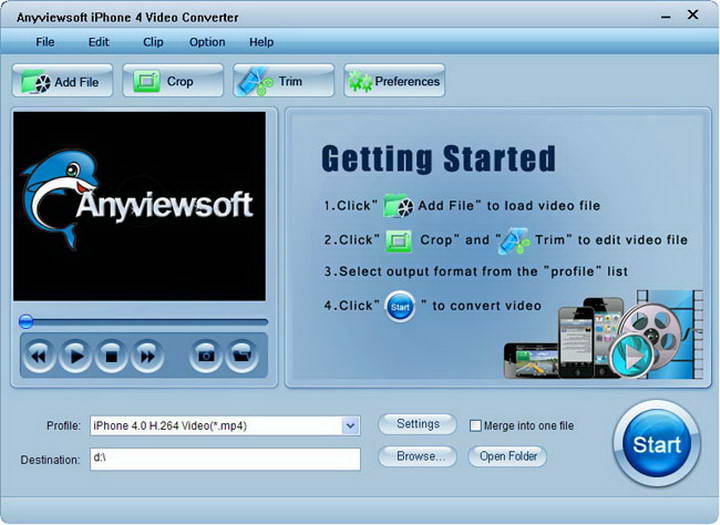Viewport: 720px width, 525px height.
Task: Open the Trim tool
Action: [x=284, y=81]
